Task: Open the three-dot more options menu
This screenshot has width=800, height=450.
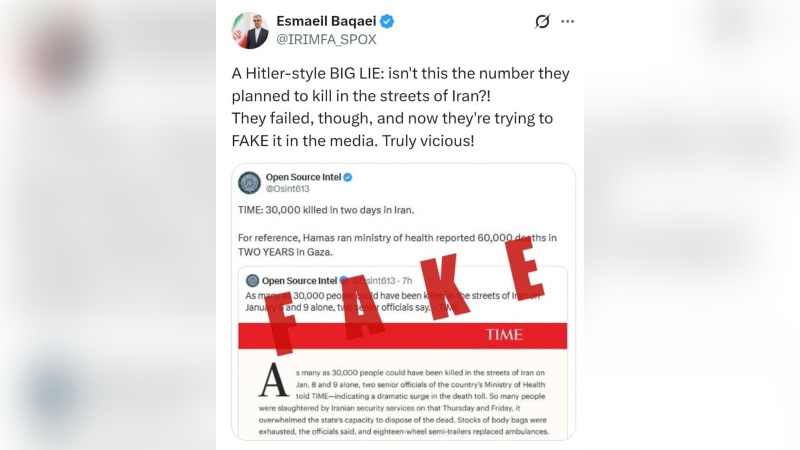Action: click(x=568, y=22)
